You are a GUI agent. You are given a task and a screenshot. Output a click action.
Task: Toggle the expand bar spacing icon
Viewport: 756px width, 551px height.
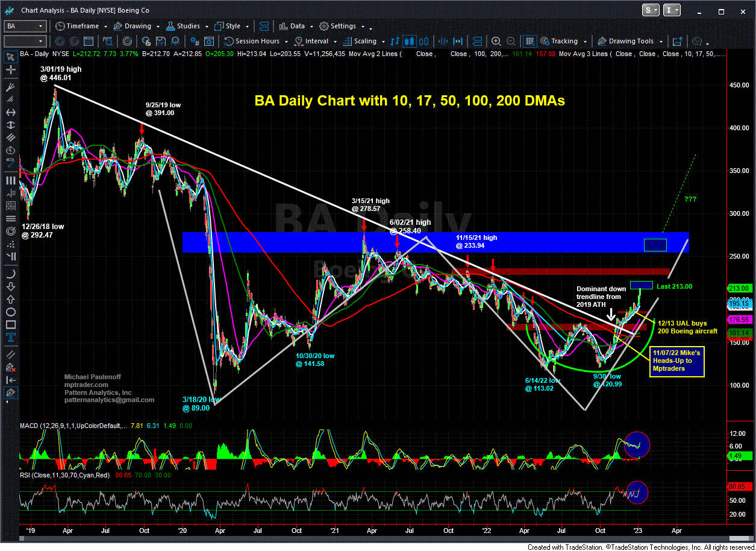point(458,41)
